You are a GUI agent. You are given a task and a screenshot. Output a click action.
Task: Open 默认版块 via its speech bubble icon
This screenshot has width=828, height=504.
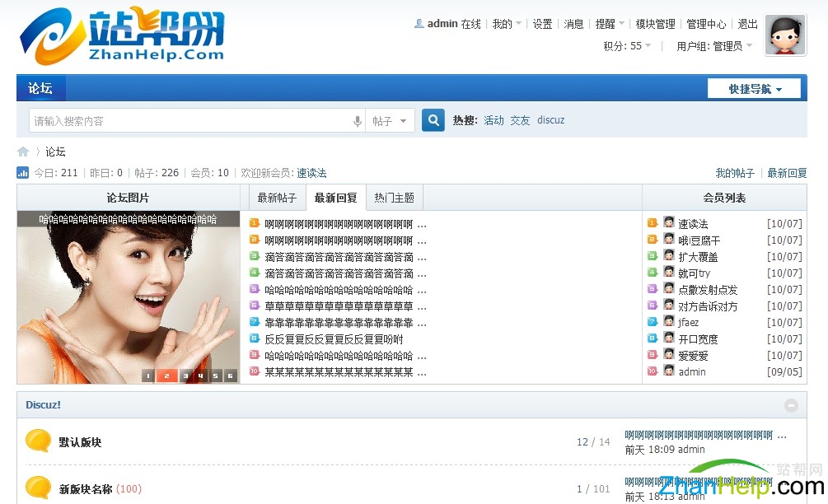pos(38,441)
